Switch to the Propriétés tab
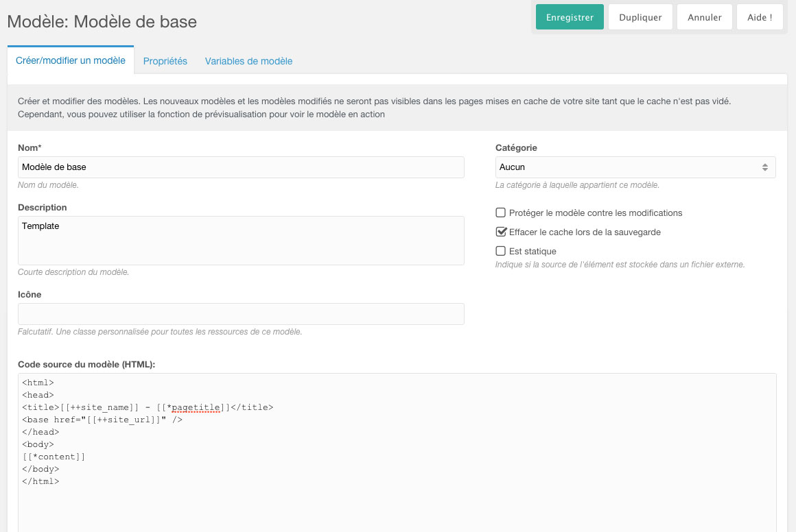This screenshot has height=532, width=796. [165, 61]
